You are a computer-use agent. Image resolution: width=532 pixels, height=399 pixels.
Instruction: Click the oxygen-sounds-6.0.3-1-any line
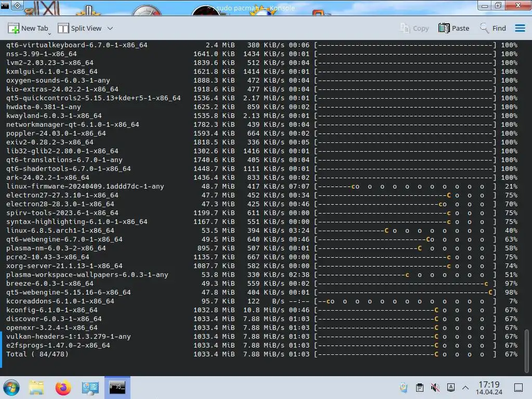tap(262, 80)
